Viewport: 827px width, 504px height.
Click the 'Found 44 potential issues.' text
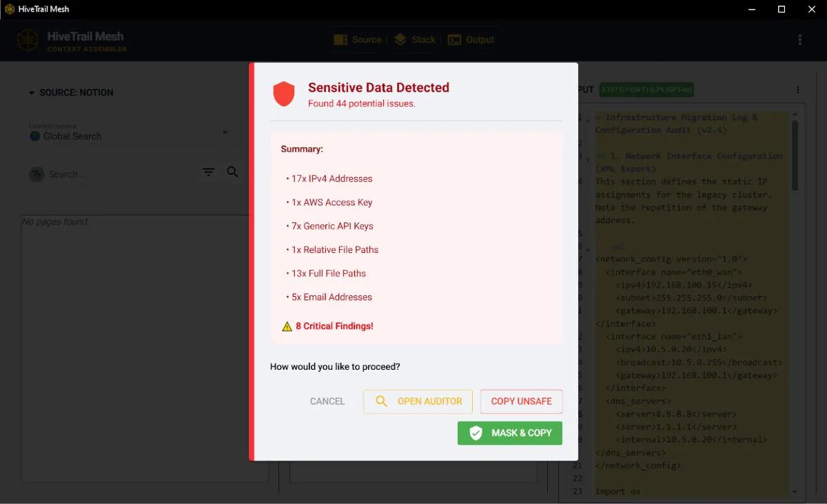click(x=362, y=104)
